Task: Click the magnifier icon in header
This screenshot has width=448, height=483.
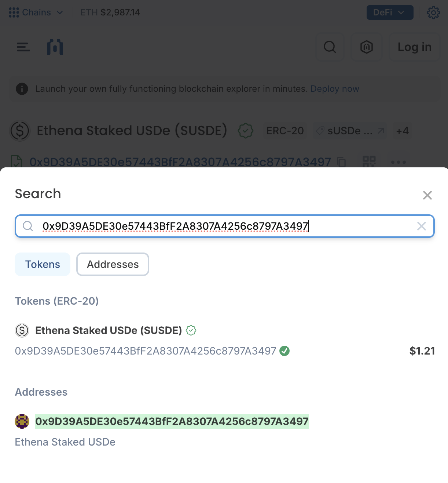Action: [x=330, y=47]
